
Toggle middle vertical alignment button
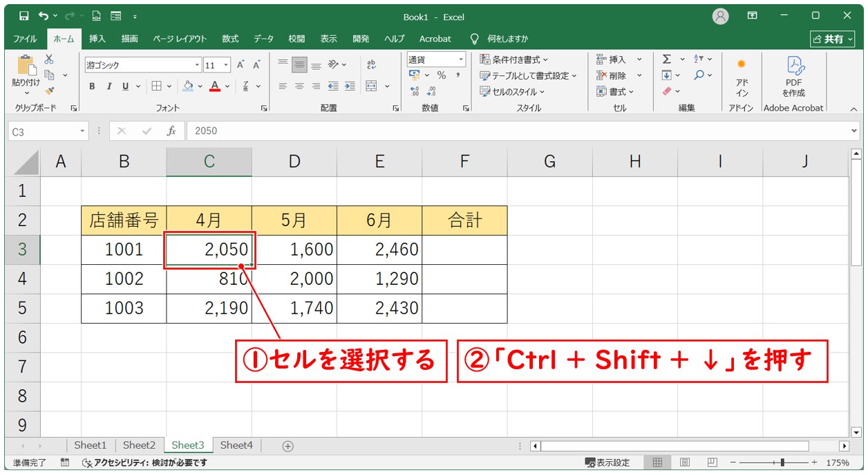[x=299, y=65]
